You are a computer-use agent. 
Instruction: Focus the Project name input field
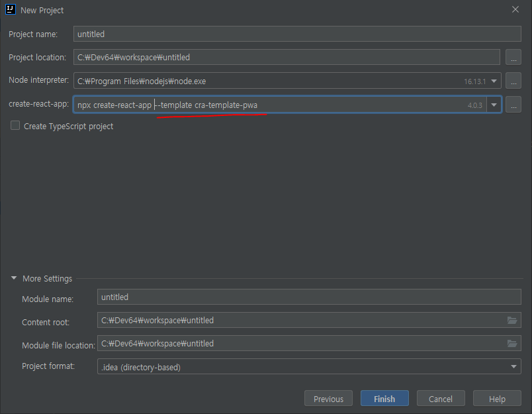pyautogui.click(x=297, y=34)
